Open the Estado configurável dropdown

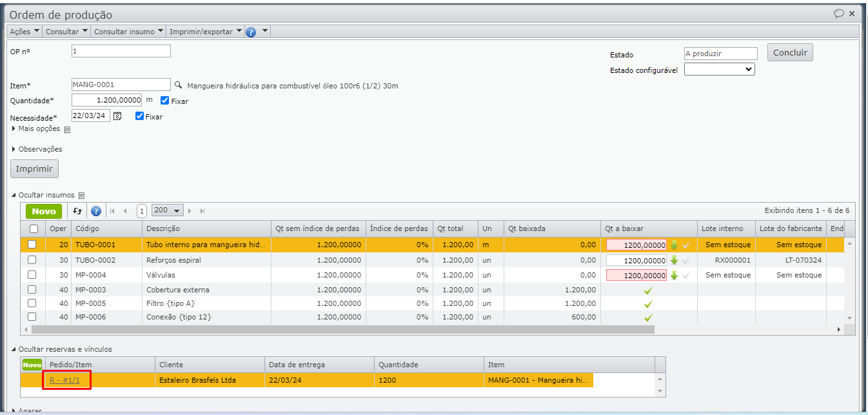pos(719,69)
